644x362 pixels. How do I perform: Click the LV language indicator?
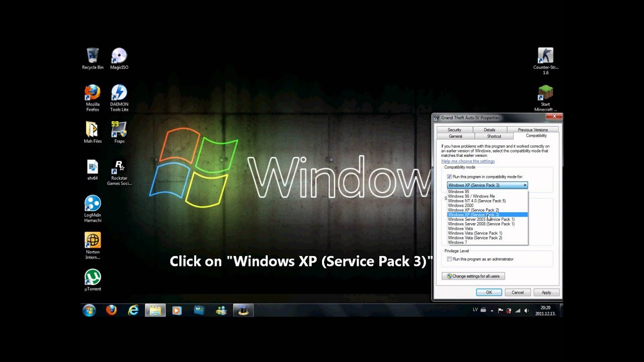coord(475,310)
